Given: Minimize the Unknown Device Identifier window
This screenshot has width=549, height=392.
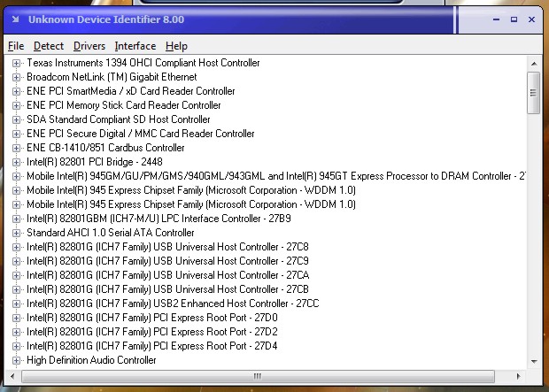Looking at the screenshot, I should 496,19.
